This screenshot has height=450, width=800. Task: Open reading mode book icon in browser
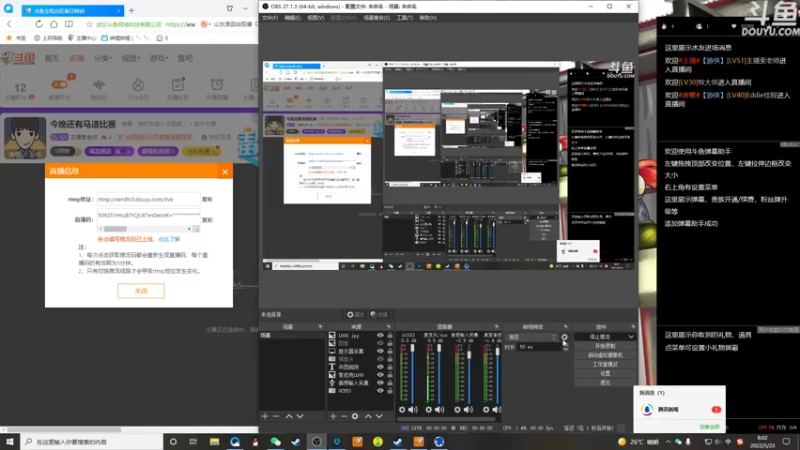point(69,24)
